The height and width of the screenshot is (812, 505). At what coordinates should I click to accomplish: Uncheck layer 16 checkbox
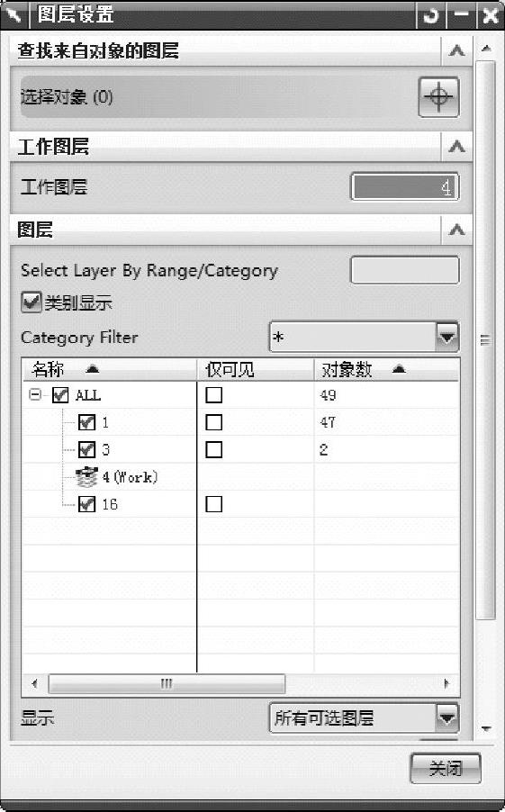(87, 504)
